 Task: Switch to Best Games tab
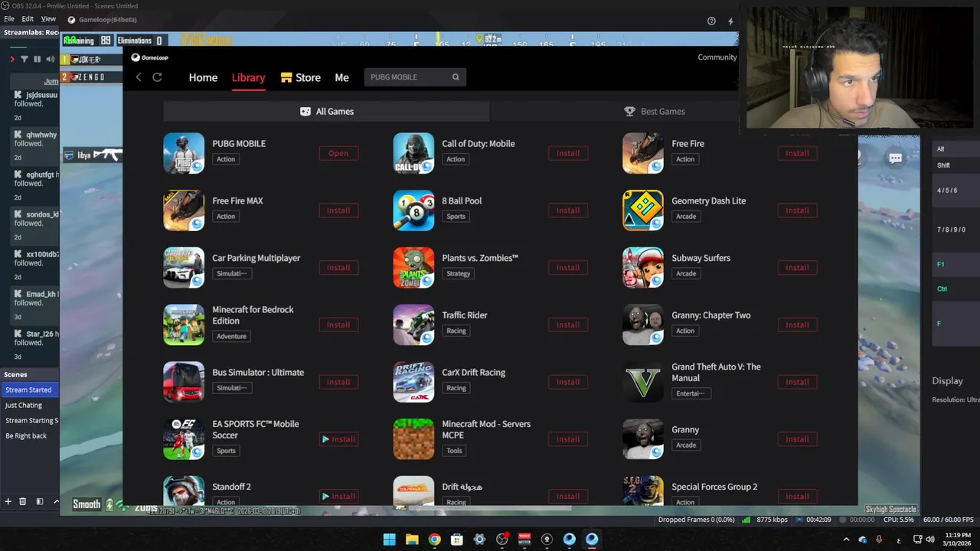(655, 111)
